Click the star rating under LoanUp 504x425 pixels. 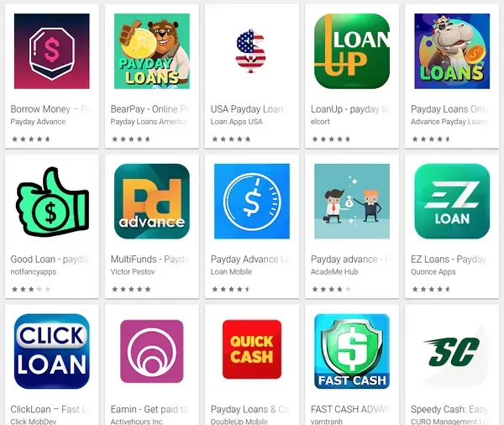tap(331, 139)
